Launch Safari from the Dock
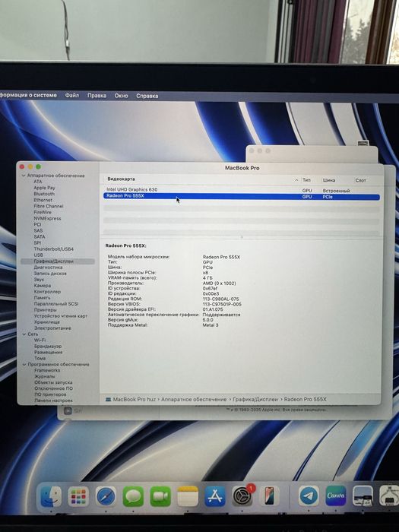399x532 pixels. 106,497
